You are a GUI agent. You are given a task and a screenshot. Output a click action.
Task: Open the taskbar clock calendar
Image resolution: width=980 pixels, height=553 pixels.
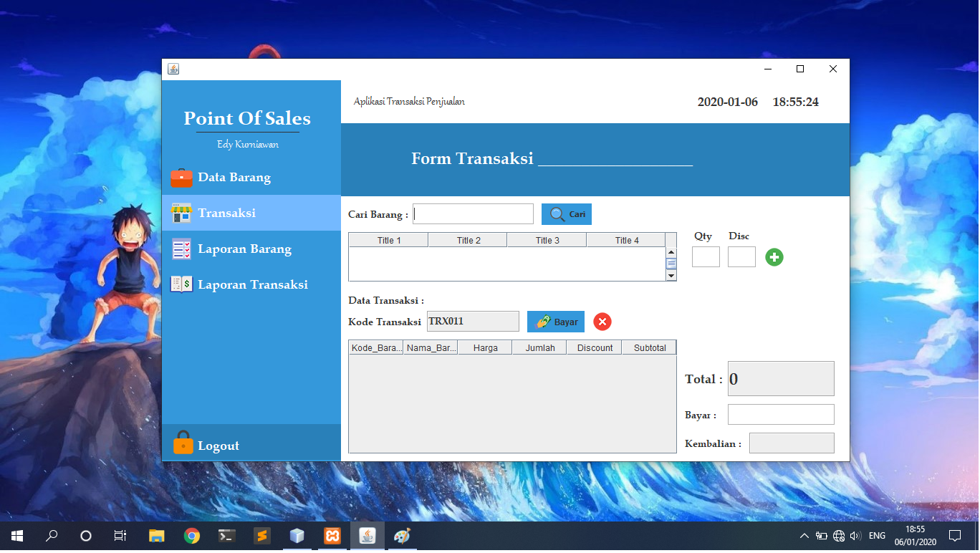pos(914,535)
